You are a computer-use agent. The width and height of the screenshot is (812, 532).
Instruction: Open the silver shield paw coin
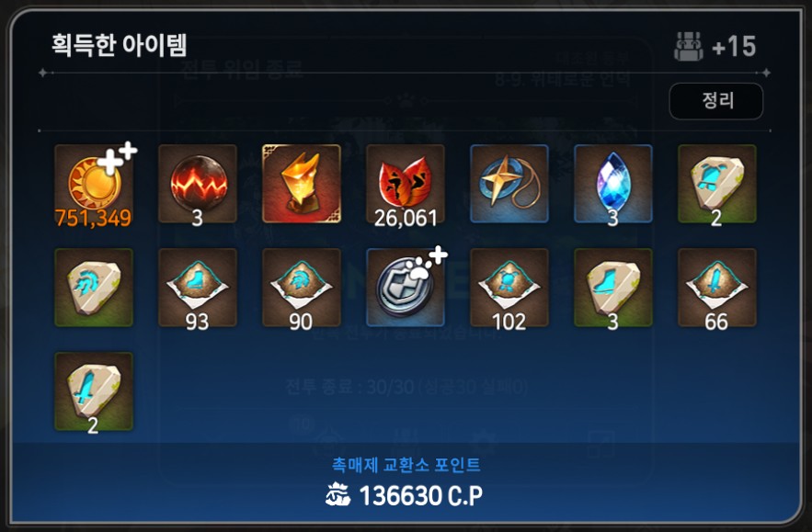click(406, 288)
